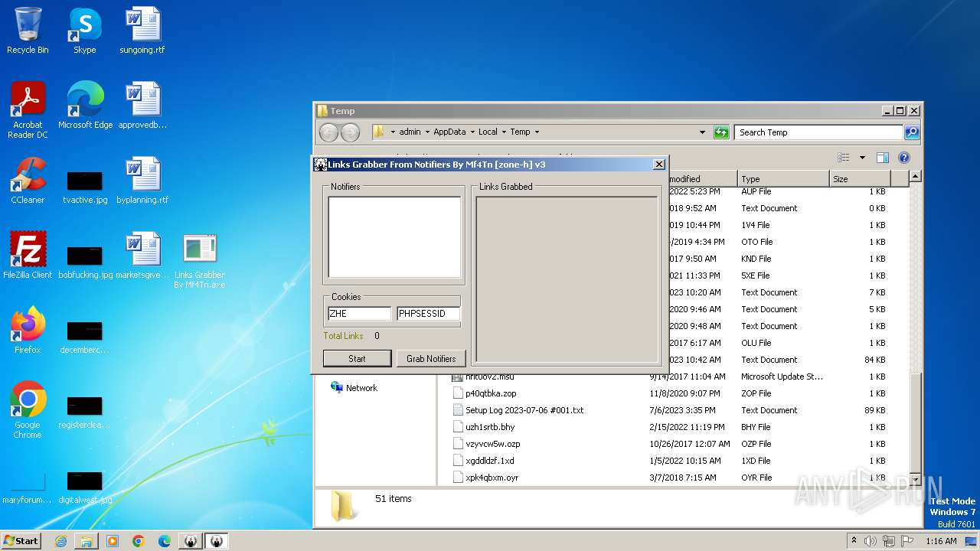Refresh the Temp folder view

[x=721, y=132]
